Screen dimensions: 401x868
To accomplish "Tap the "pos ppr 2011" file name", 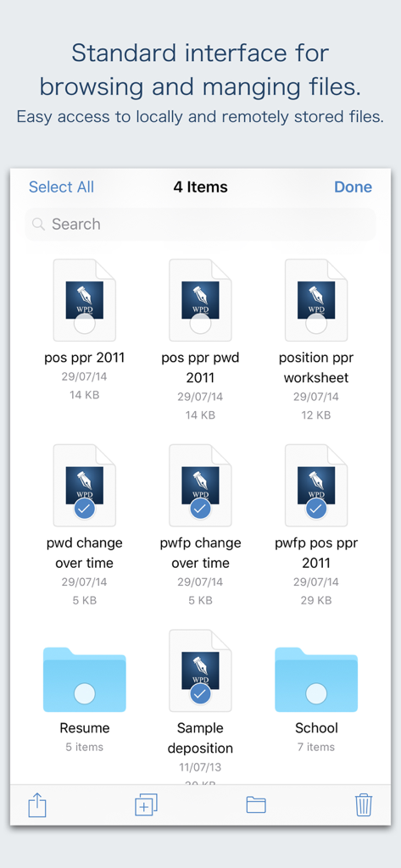I will 85,358.
